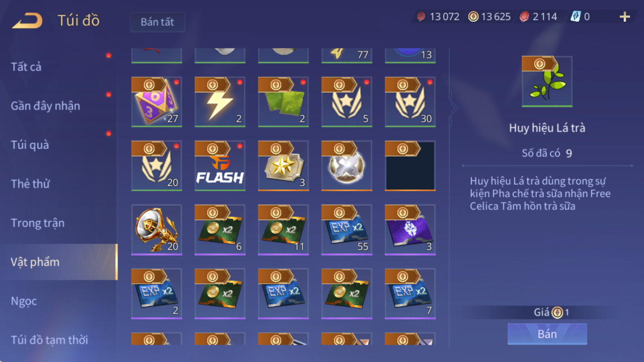This screenshot has height=362, width=644.
Task: Tap the back arrow icon
Action: point(27,20)
